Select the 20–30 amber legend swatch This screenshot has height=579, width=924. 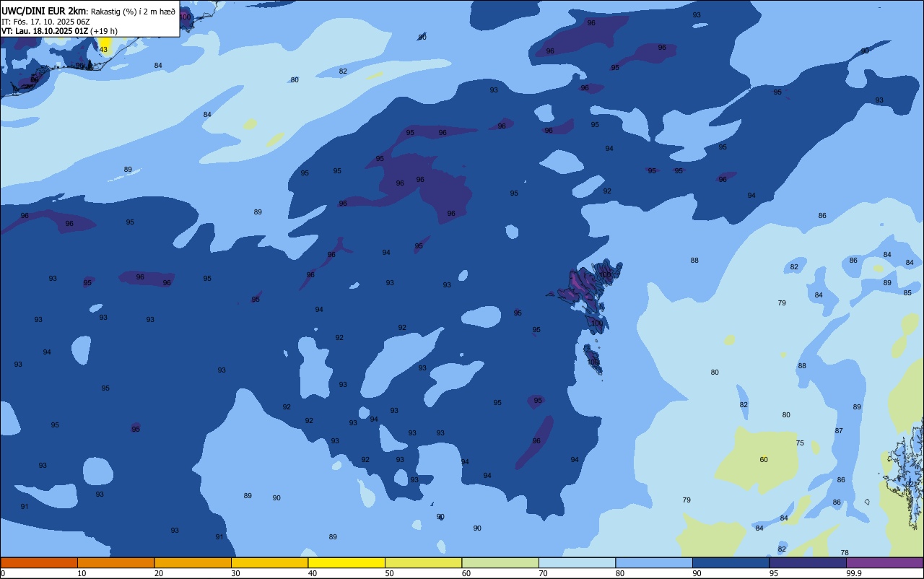pos(193,562)
